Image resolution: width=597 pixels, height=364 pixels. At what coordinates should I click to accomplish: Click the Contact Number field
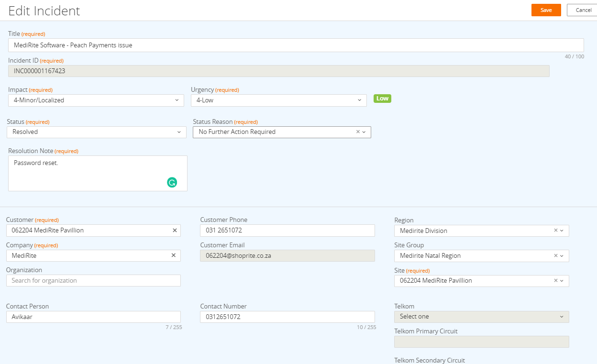(x=287, y=317)
